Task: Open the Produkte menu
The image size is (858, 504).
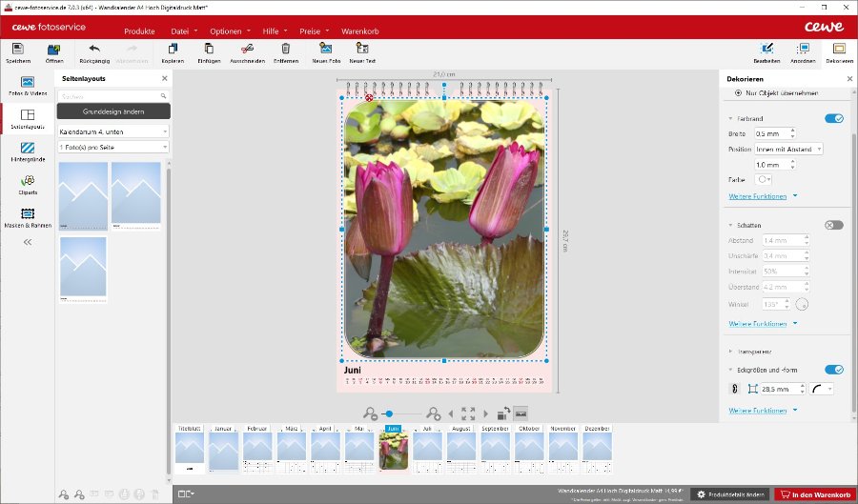Action: (139, 31)
